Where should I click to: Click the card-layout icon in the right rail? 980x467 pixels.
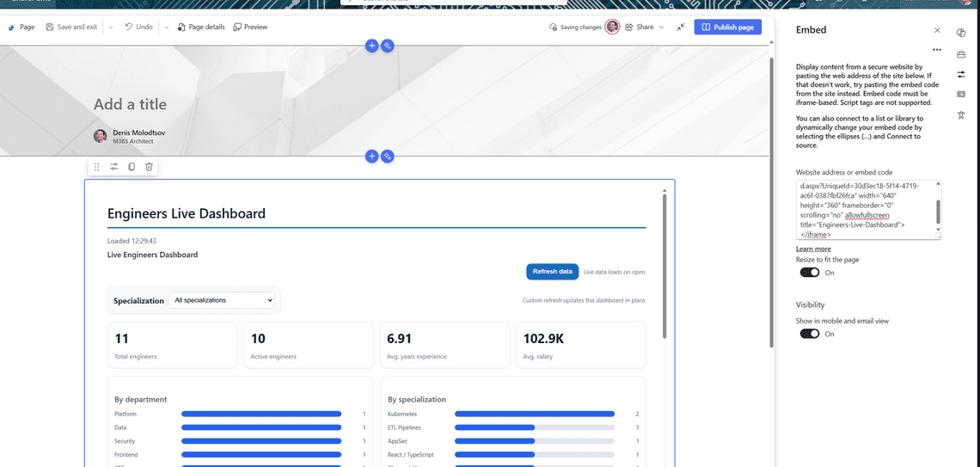[x=961, y=95]
